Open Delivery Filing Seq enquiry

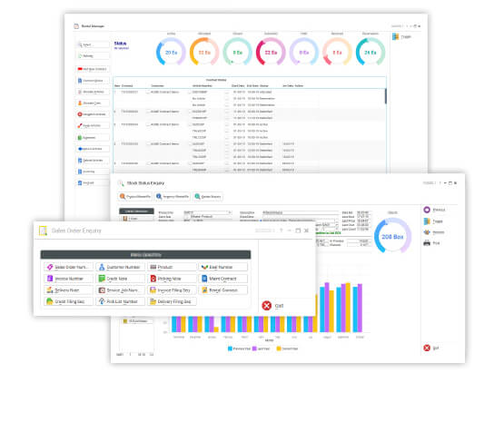pyautogui.click(x=172, y=301)
